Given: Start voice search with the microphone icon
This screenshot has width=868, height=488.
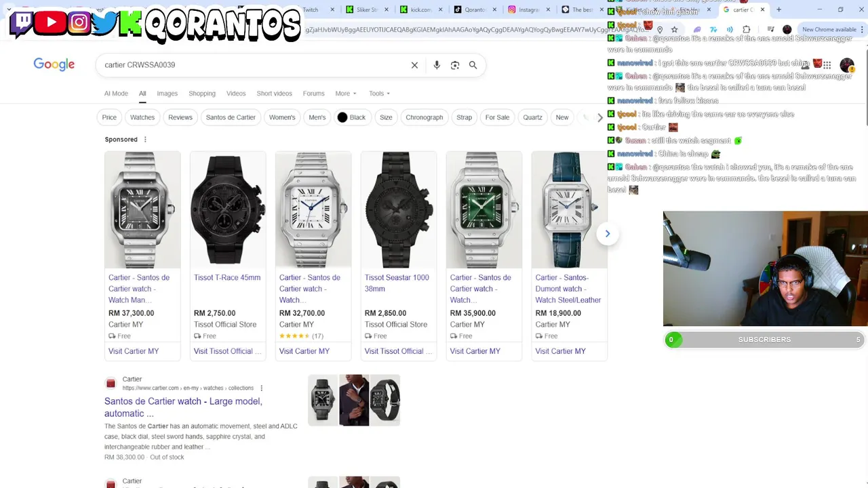Looking at the screenshot, I should click(x=437, y=65).
